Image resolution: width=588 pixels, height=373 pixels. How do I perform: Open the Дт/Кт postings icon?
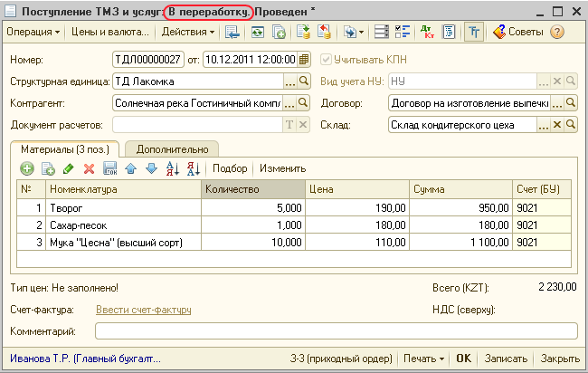pyautogui.click(x=429, y=32)
